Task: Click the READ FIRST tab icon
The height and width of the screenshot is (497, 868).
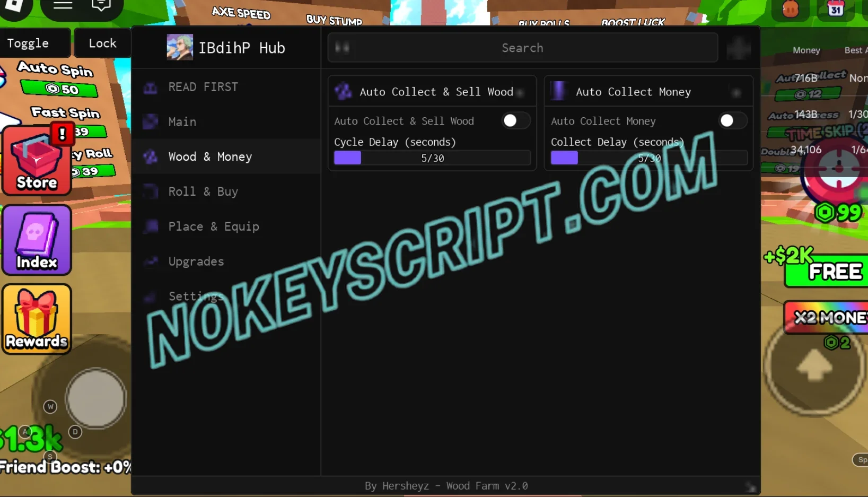Action: pyautogui.click(x=151, y=88)
